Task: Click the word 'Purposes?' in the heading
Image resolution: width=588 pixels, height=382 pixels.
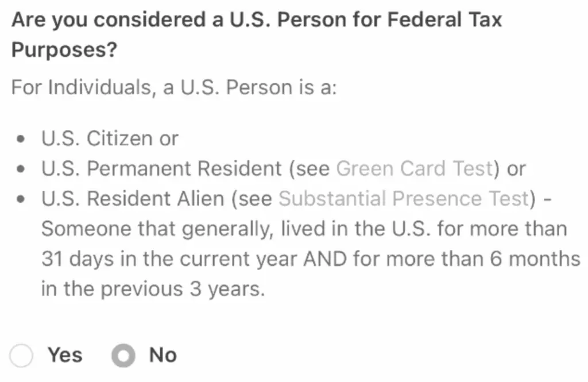Action: pos(64,50)
